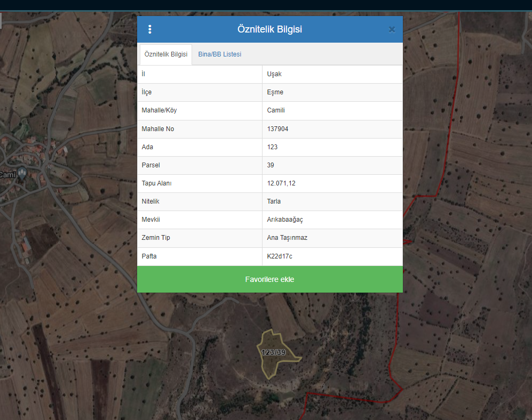Click the Mahalle/Köy value Camili
The height and width of the screenshot is (420, 532).
[x=276, y=110]
